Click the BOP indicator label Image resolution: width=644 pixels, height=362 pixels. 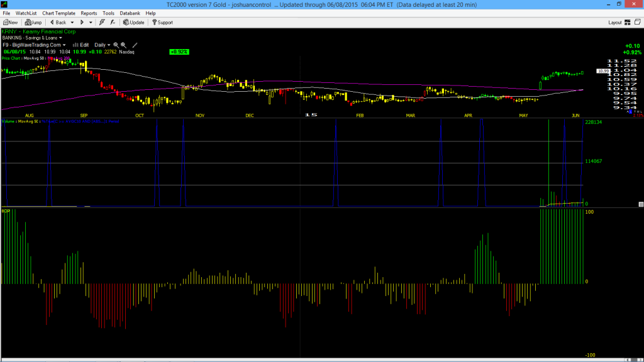(6, 211)
